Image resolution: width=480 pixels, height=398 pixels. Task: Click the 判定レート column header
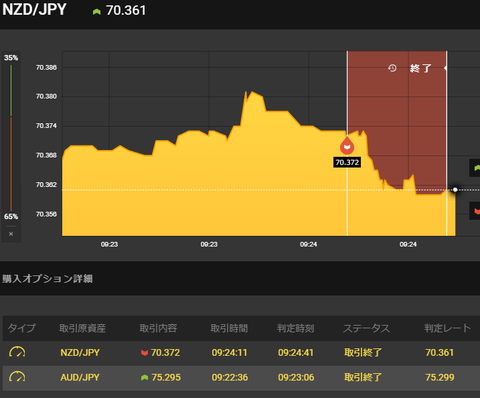(x=447, y=328)
